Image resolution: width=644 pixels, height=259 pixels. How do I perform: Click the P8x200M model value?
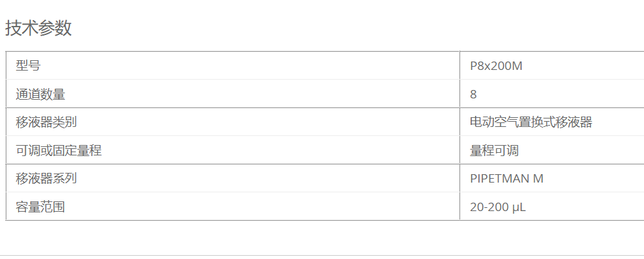pyautogui.click(x=496, y=66)
